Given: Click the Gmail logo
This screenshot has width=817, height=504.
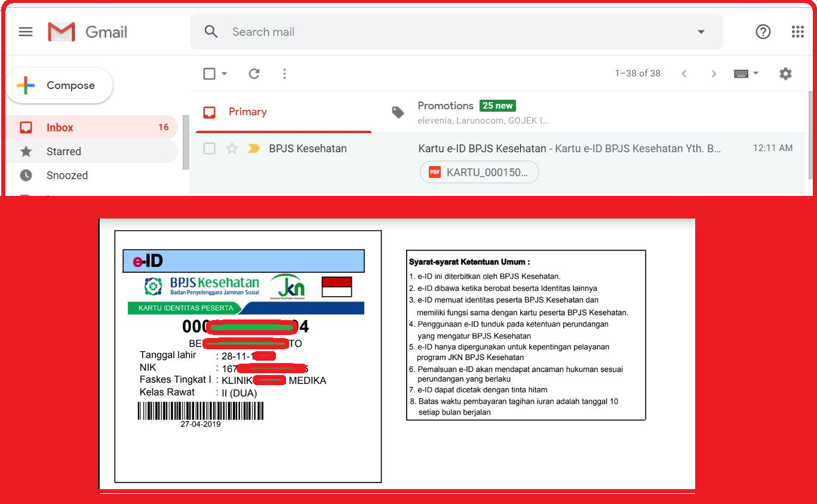Looking at the screenshot, I should (88, 32).
